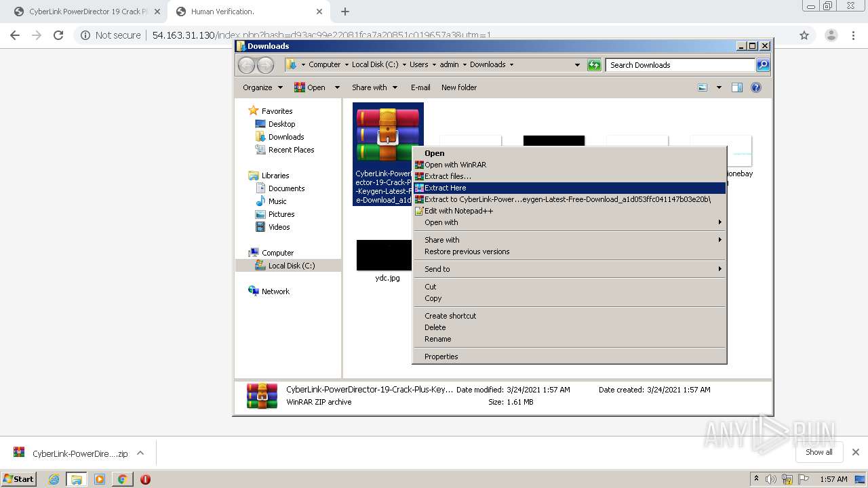Open address bar history dropdown

[577, 65]
